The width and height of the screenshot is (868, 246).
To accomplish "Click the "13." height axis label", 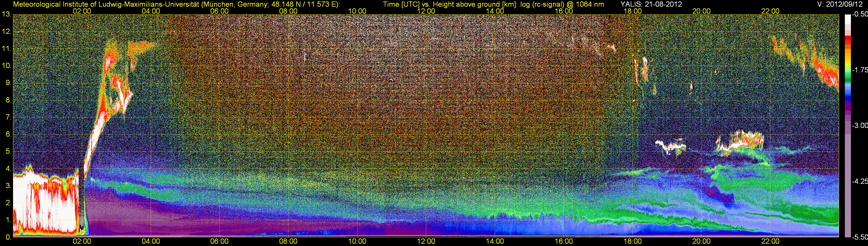I will pyautogui.click(x=6, y=14).
